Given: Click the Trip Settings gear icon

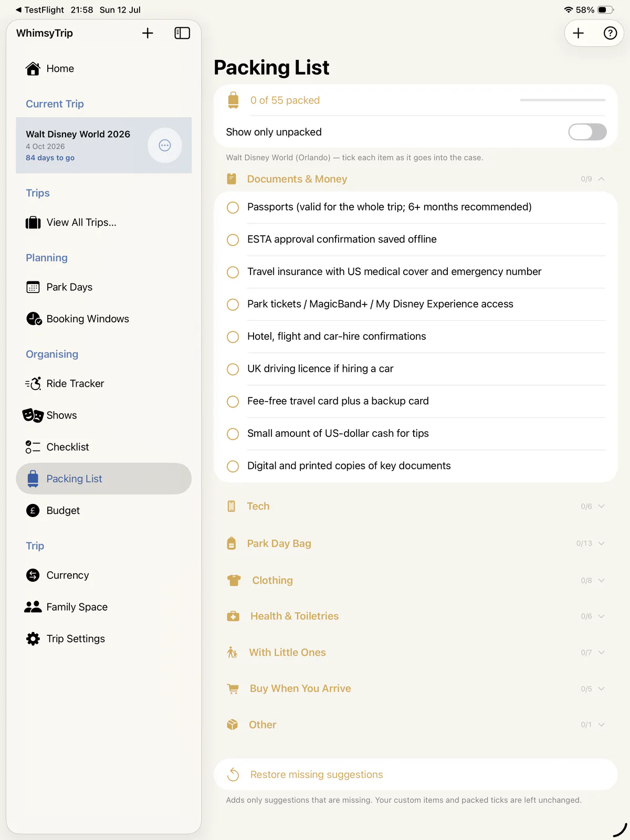Looking at the screenshot, I should click(33, 639).
